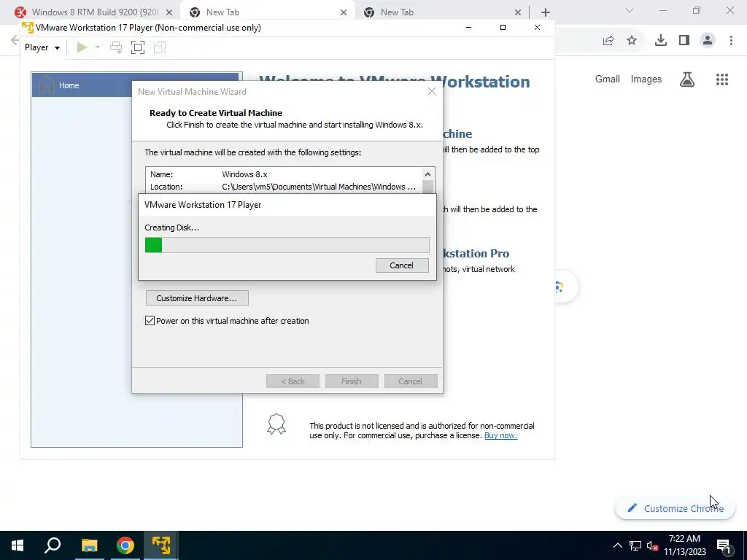Open Customize Hardware settings
This screenshot has height=560, width=747.
(197, 298)
